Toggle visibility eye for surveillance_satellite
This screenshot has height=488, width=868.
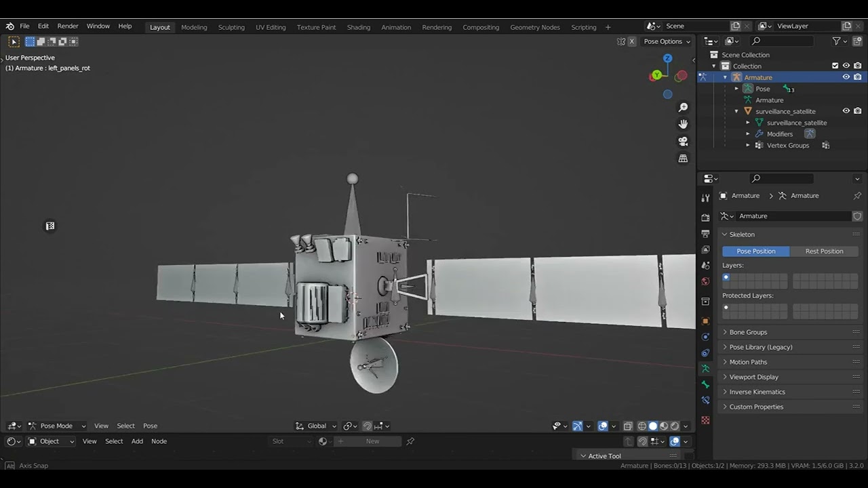point(846,111)
